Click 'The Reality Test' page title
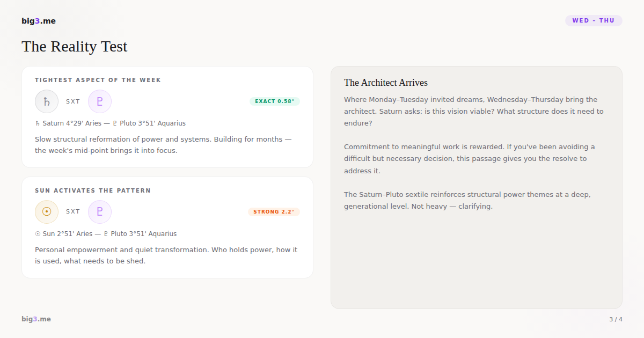Screen dimensions: 644x338 [x=75, y=47]
